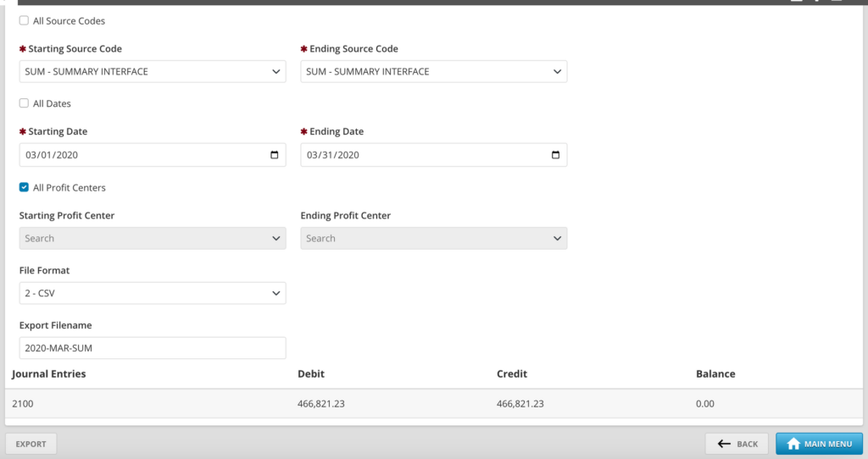Select the 2100 journal entries row
The height and width of the screenshot is (459, 868).
click(23, 404)
